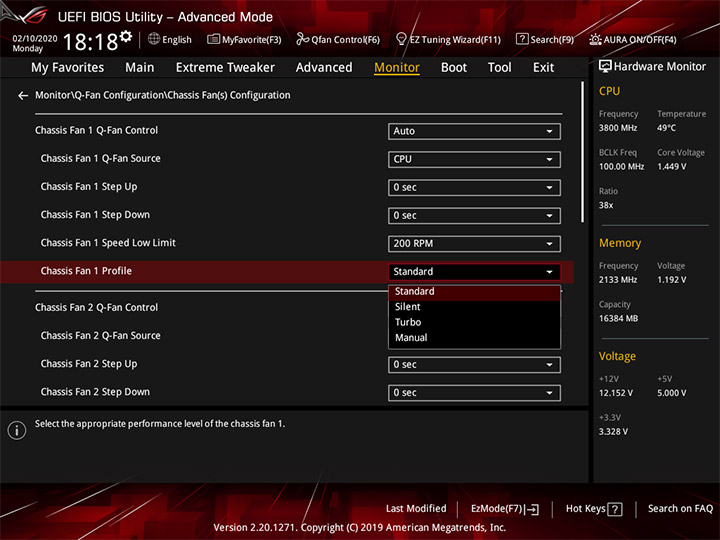
Task: Click the Search on FAQ link
Action: [680, 509]
